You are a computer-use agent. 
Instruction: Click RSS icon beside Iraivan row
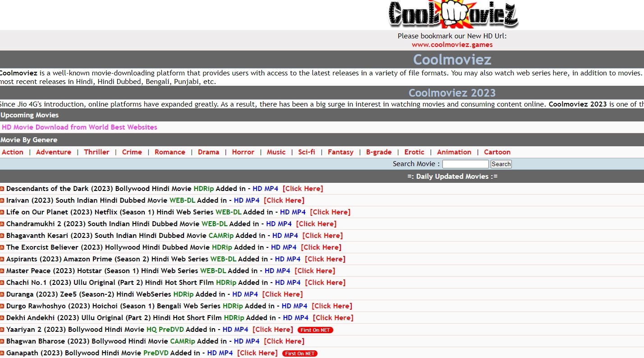pos(2,201)
